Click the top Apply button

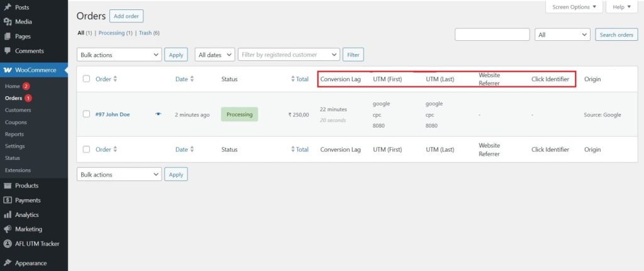click(x=176, y=55)
